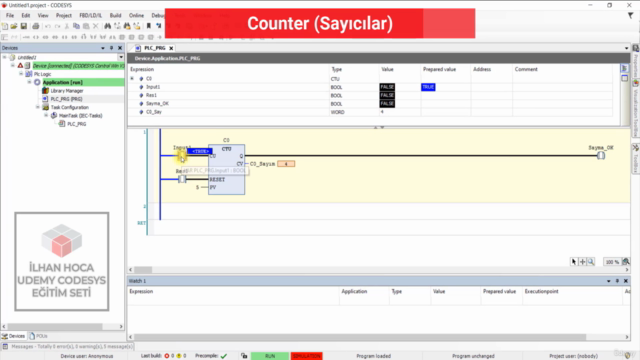Open the View menu

(x=43, y=16)
